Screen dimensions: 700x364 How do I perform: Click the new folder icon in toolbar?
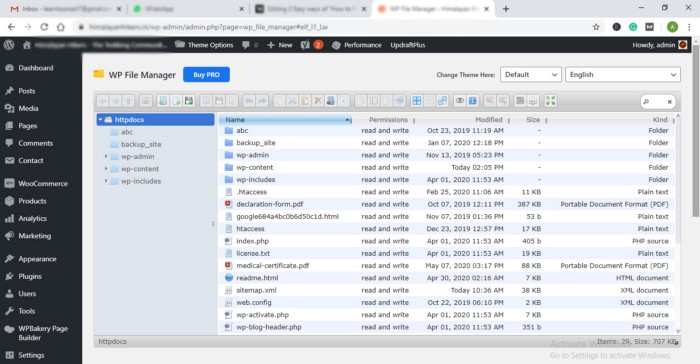pos(163,101)
